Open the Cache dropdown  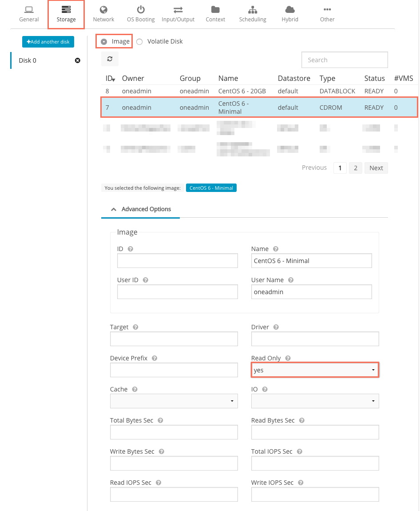click(174, 401)
